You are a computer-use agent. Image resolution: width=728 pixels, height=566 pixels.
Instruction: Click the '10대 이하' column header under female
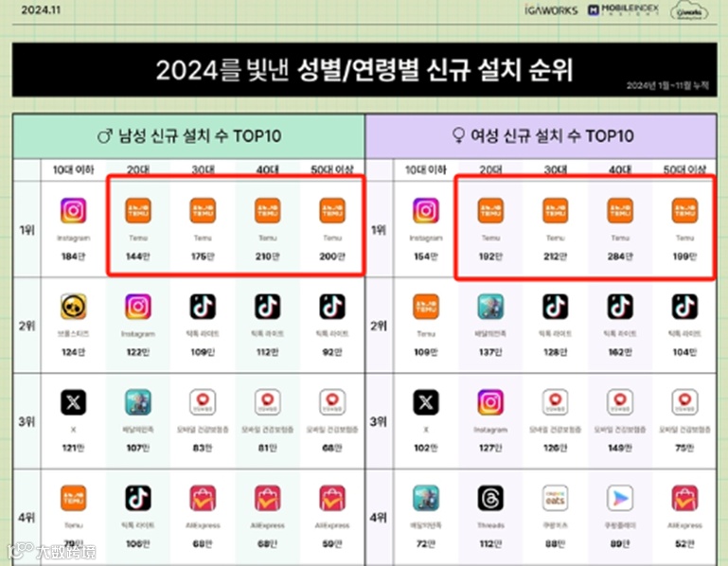(x=426, y=170)
